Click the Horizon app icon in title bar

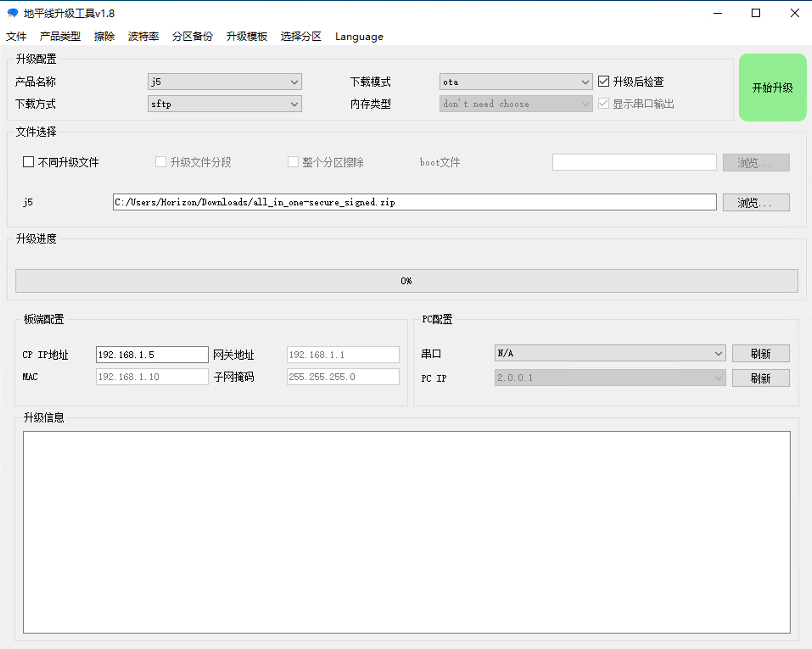click(13, 13)
